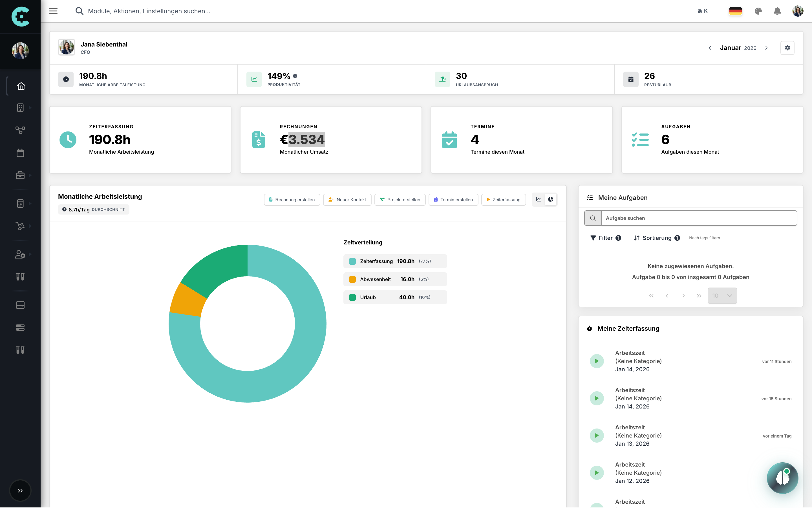Select the calculator module in the sidebar
This screenshot has height=508, width=812.
point(21,203)
